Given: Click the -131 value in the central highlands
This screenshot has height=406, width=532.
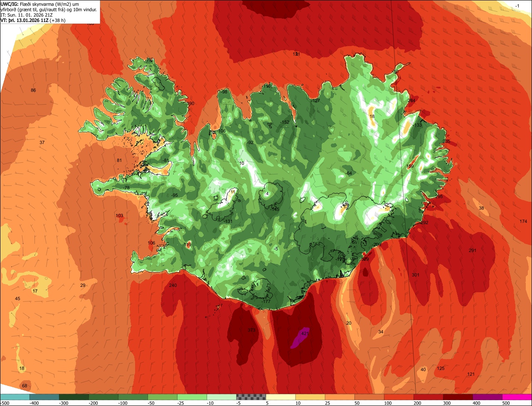Looking at the screenshot, I should 228,221.
